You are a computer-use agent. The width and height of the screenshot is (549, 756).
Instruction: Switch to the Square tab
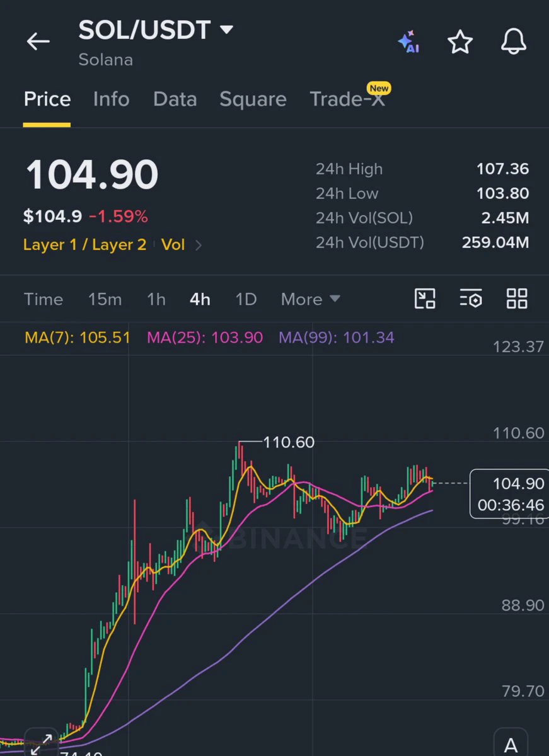click(x=253, y=99)
